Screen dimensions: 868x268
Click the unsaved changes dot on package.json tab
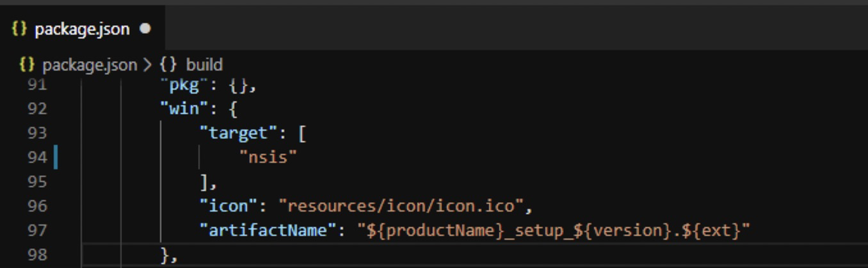click(x=145, y=29)
